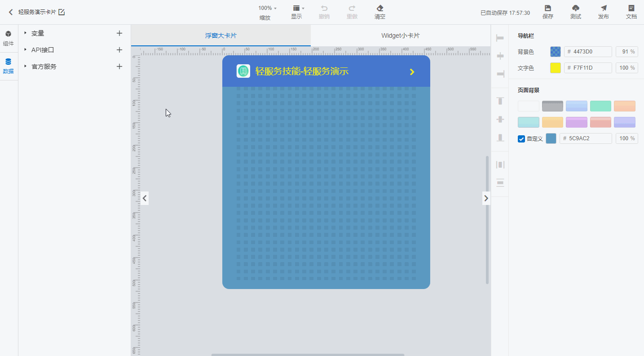Edit 文字色 100% opacity field
The image size is (644, 356).
point(626,68)
